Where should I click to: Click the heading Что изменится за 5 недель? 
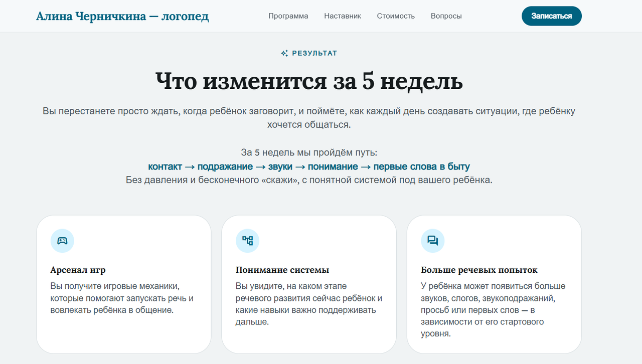pos(309,81)
